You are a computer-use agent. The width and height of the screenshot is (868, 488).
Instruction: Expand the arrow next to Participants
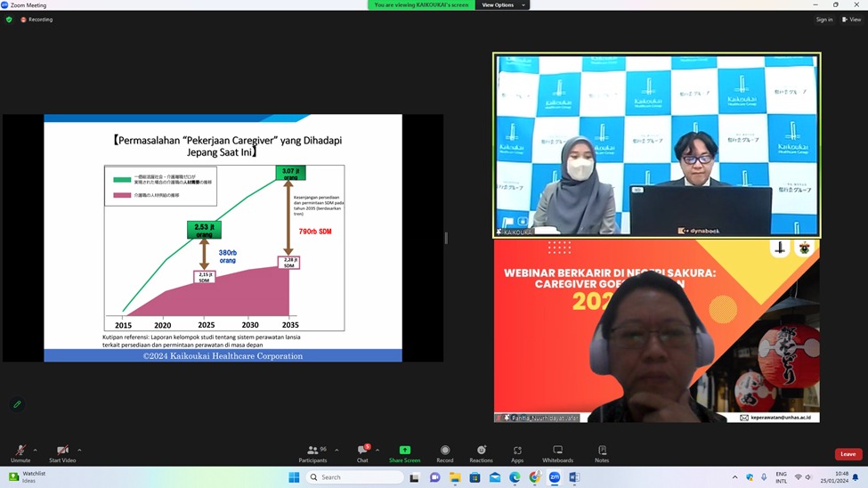click(x=337, y=450)
